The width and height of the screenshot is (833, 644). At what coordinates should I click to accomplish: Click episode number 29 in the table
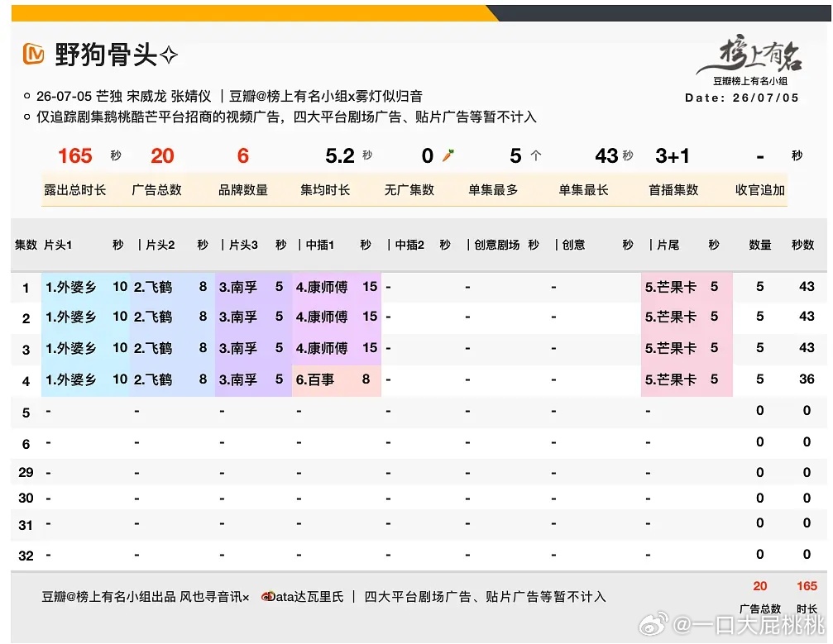pos(26,473)
